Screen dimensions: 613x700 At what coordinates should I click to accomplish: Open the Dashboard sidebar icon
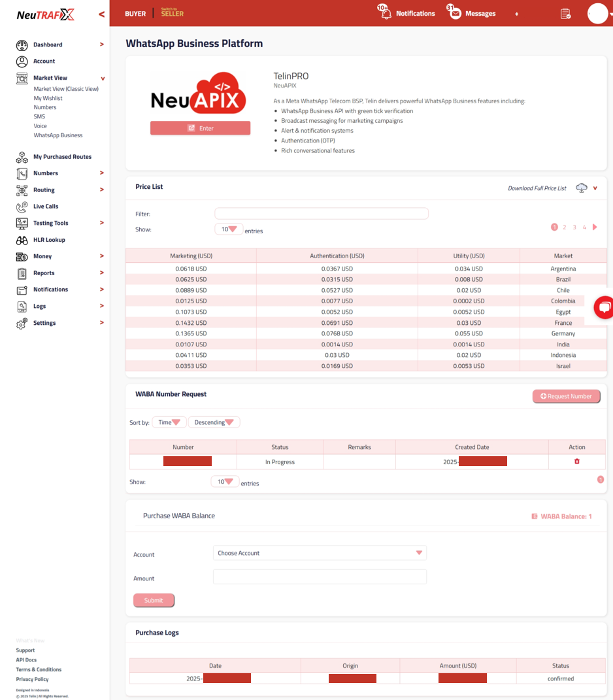pyautogui.click(x=22, y=45)
